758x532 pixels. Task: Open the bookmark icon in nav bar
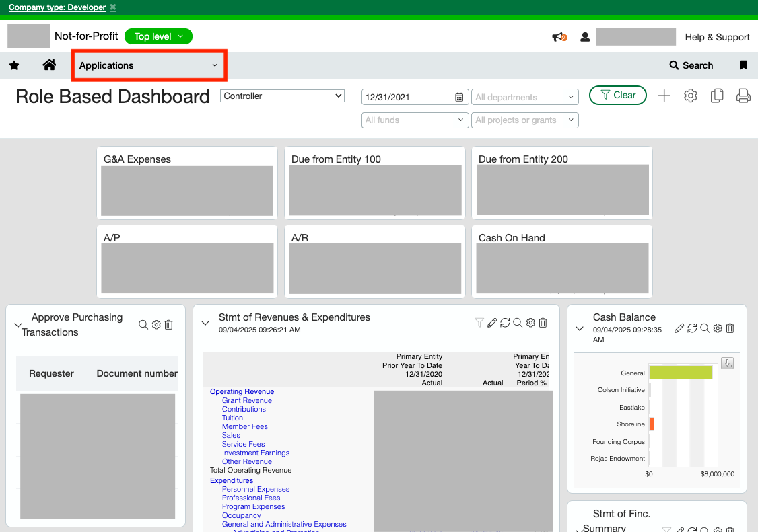tap(743, 65)
